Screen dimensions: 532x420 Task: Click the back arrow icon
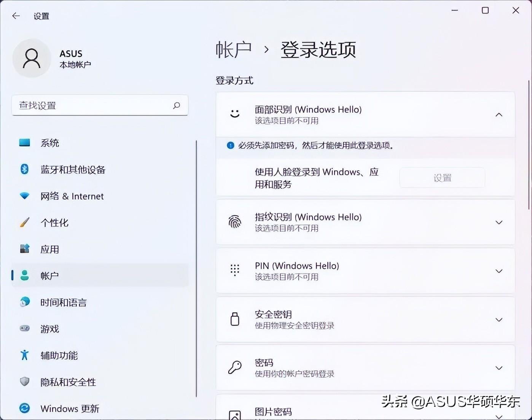point(16,16)
